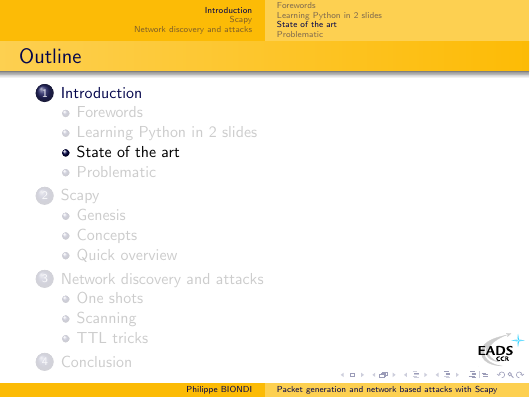
Task: Click the Outline slide title
Action: [50, 56]
